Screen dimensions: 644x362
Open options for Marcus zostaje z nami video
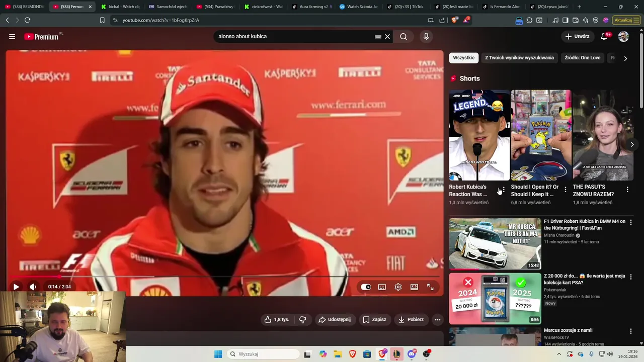(631, 331)
